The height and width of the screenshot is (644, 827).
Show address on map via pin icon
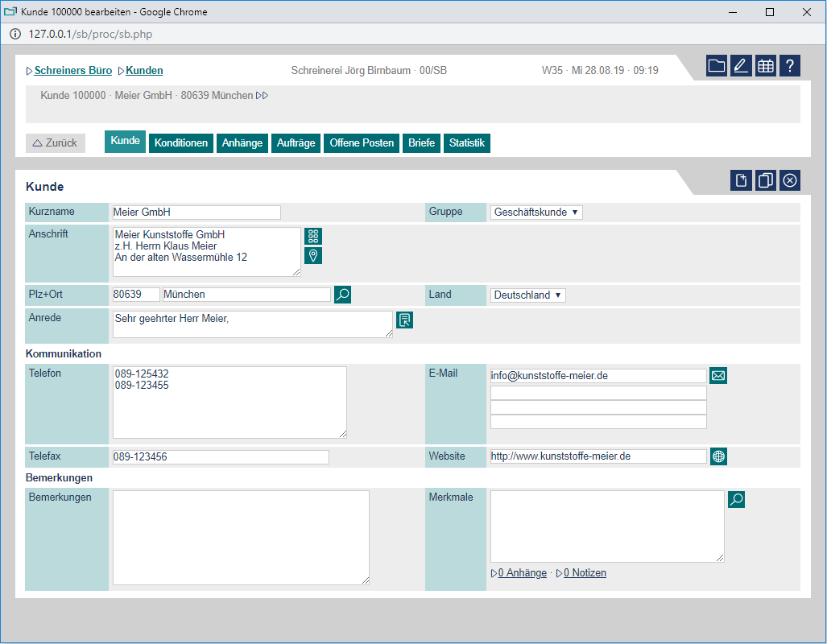pyautogui.click(x=313, y=256)
